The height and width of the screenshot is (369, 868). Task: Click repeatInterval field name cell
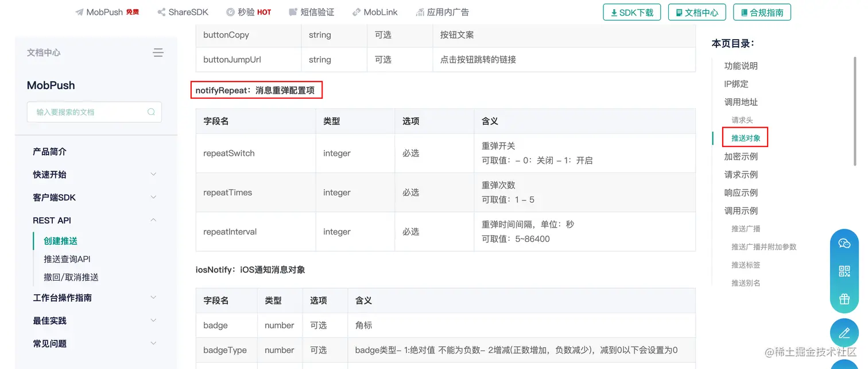[x=256, y=232]
